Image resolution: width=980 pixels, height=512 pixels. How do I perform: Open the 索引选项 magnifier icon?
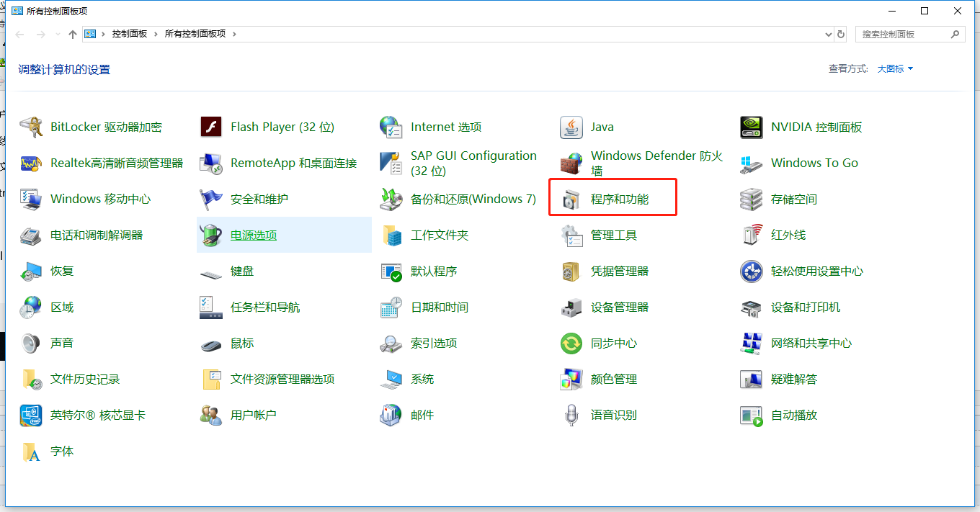[x=391, y=343]
